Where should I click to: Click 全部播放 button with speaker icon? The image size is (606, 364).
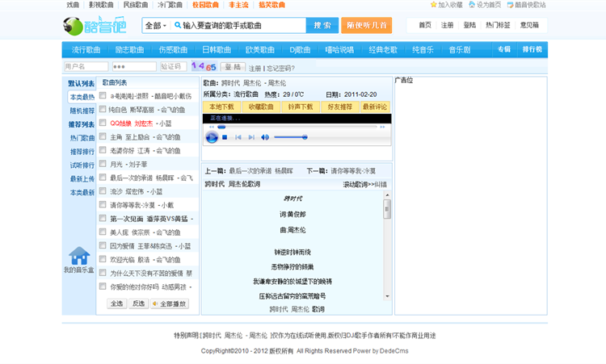tap(170, 303)
